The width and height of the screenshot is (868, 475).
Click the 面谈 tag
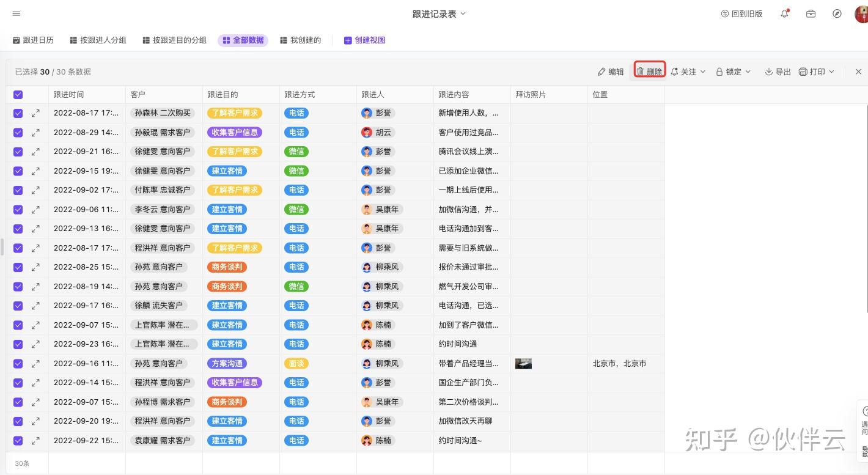tap(296, 363)
